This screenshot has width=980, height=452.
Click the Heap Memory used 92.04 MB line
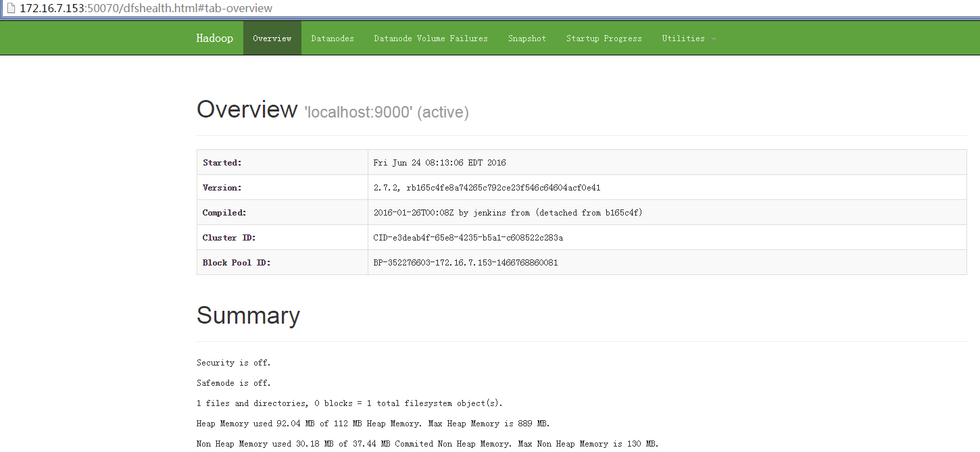pyautogui.click(x=373, y=424)
